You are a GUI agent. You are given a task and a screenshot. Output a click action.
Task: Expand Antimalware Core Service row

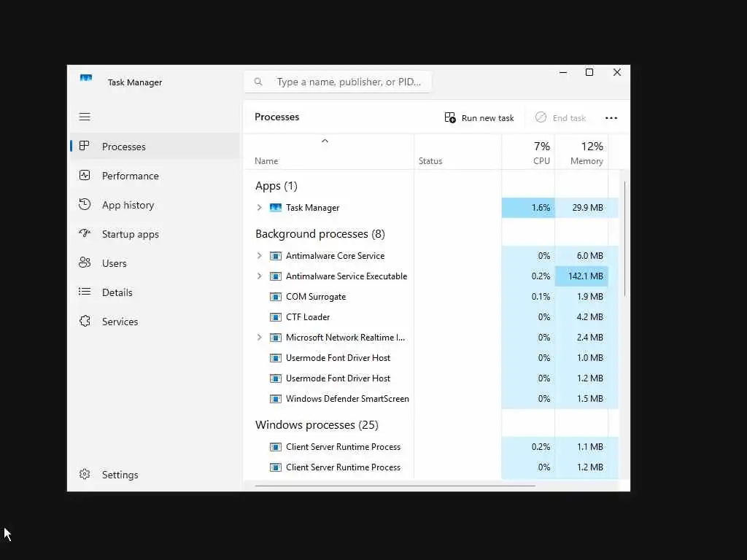coord(259,256)
